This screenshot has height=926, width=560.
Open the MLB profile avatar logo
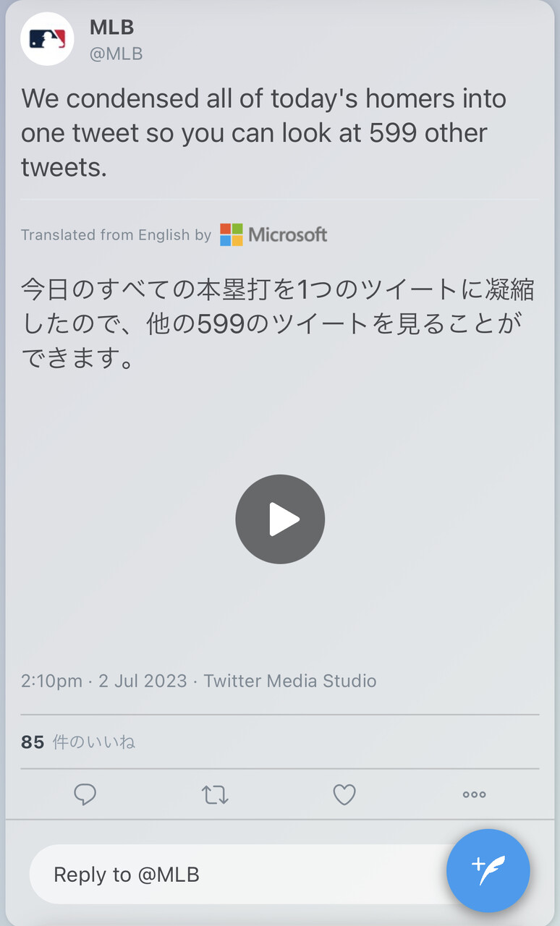tap(47, 39)
